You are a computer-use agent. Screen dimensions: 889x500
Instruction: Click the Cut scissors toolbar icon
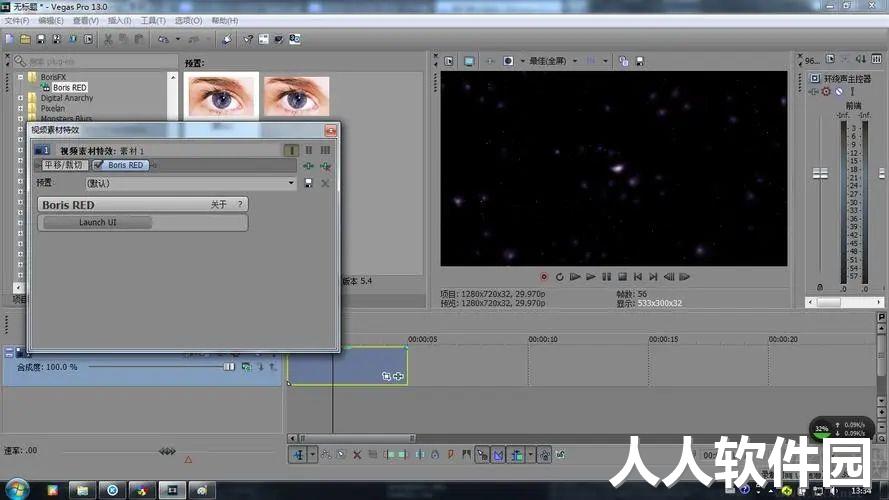click(108, 39)
